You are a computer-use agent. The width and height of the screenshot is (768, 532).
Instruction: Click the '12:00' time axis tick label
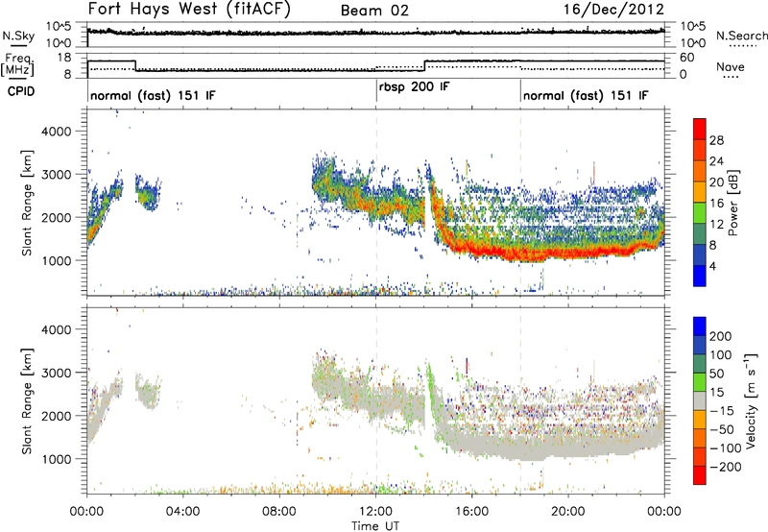coord(375,512)
